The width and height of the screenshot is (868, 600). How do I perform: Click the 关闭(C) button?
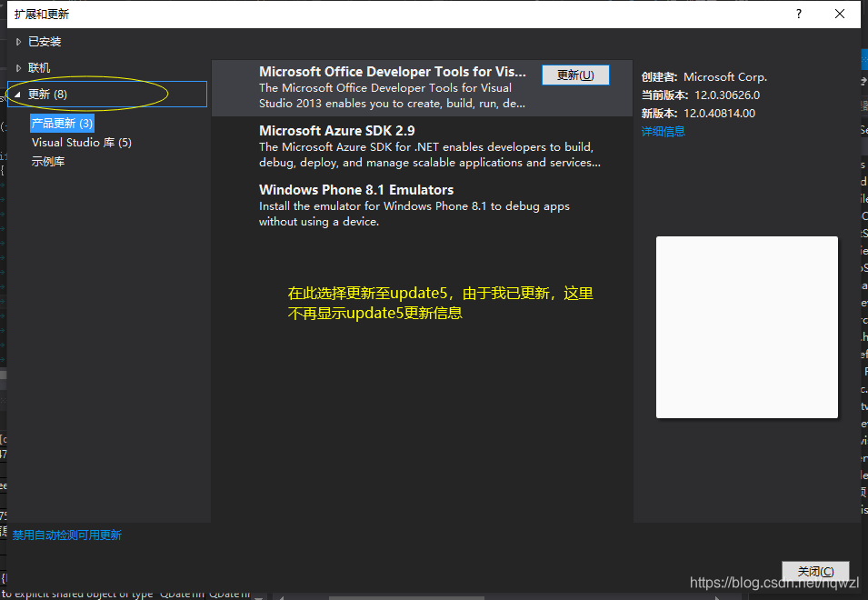[x=815, y=571]
